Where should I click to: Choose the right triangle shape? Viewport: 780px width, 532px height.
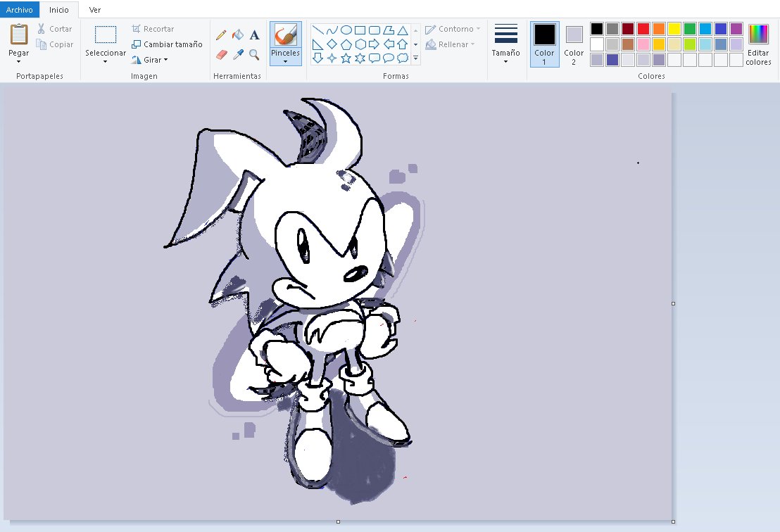click(317, 44)
